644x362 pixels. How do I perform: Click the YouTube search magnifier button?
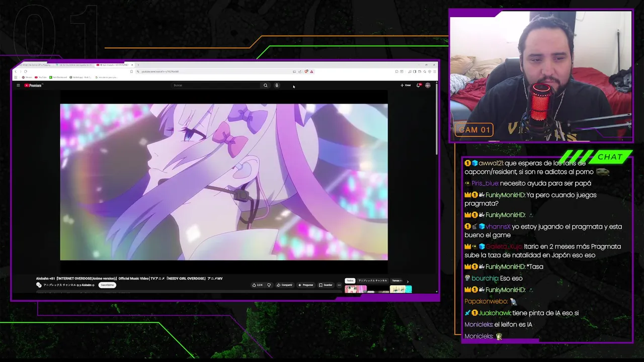[266, 85]
